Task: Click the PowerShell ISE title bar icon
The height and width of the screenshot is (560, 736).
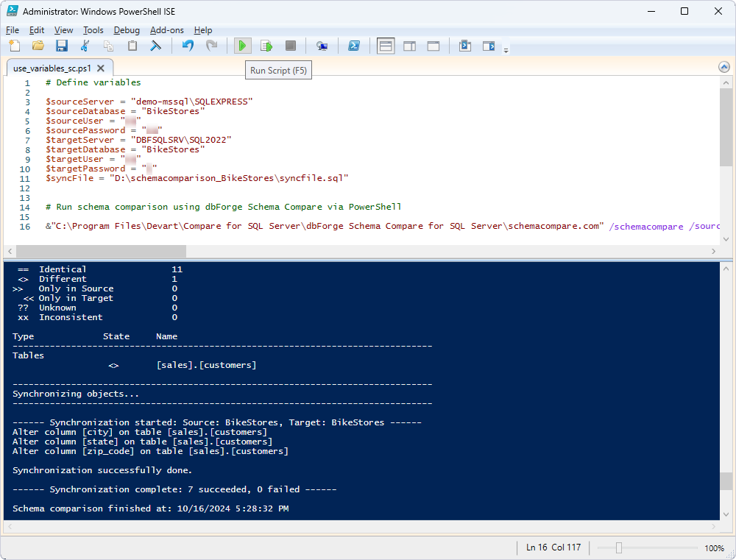Action: pyautogui.click(x=13, y=11)
